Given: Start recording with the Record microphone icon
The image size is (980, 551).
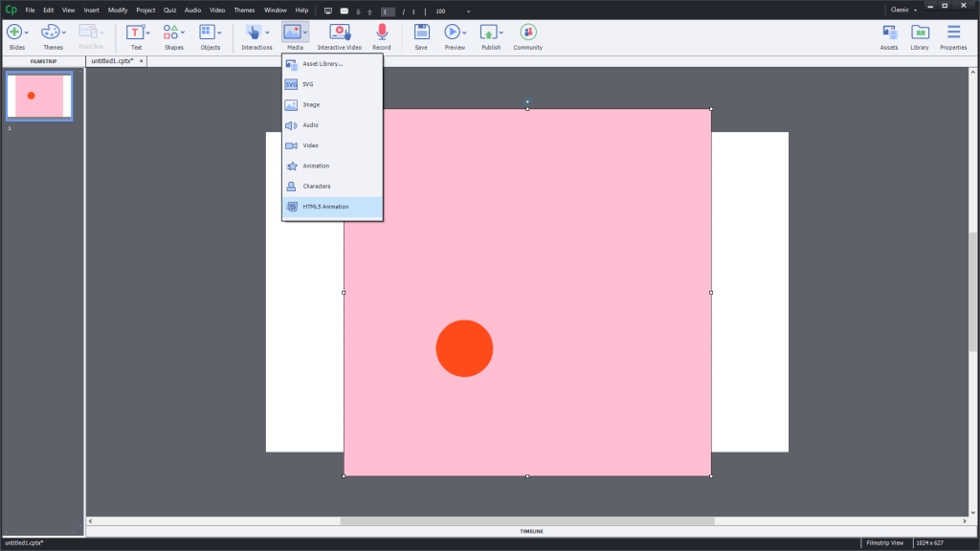Looking at the screenshot, I should click(x=382, y=33).
